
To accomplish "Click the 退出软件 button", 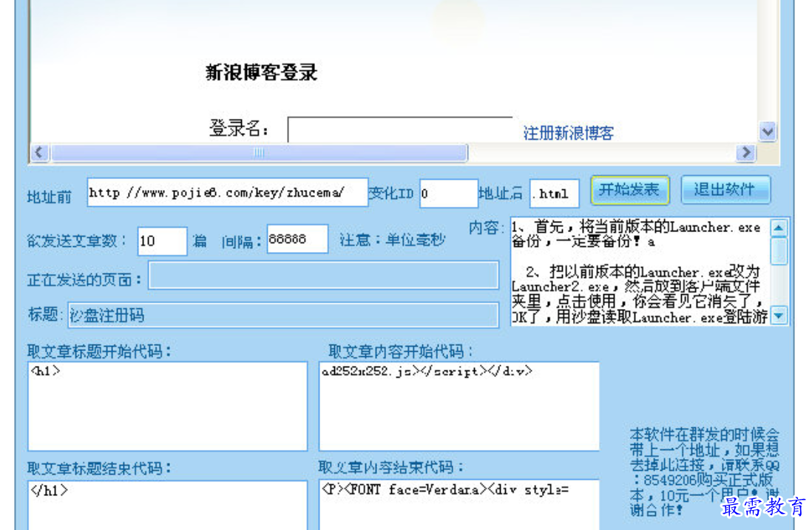I will (725, 189).
